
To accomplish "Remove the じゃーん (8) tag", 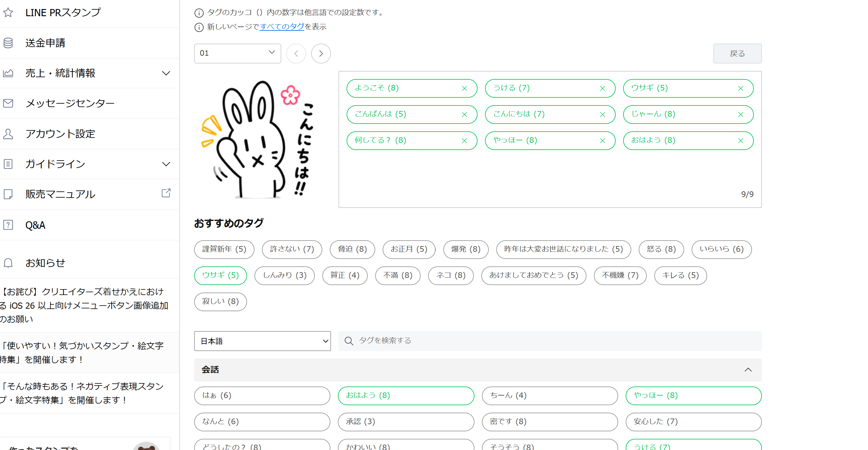I will click(741, 115).
